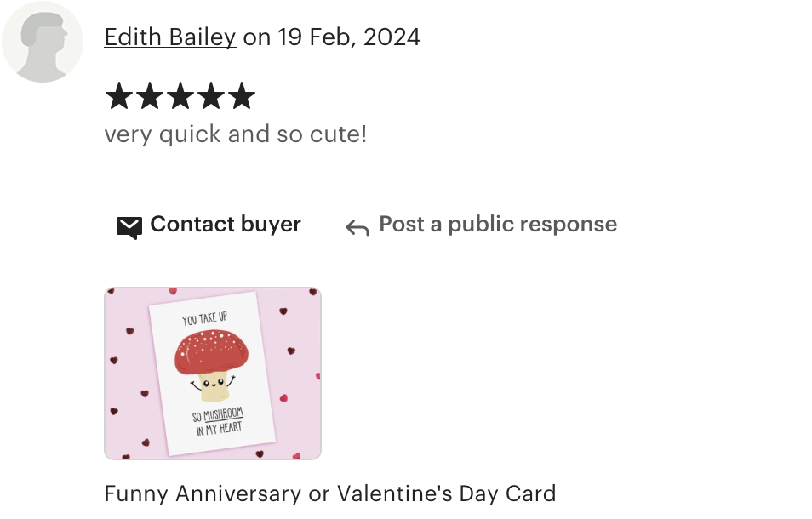Viewport: 812px width, 519px height.
Task: Click the first star in the rating
Action: point(119,96)
